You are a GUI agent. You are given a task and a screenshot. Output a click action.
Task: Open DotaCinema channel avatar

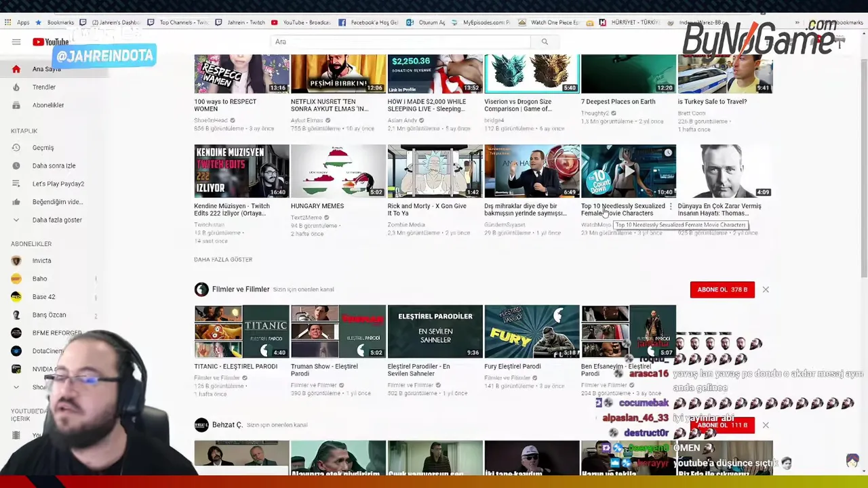tap(16, 351)
